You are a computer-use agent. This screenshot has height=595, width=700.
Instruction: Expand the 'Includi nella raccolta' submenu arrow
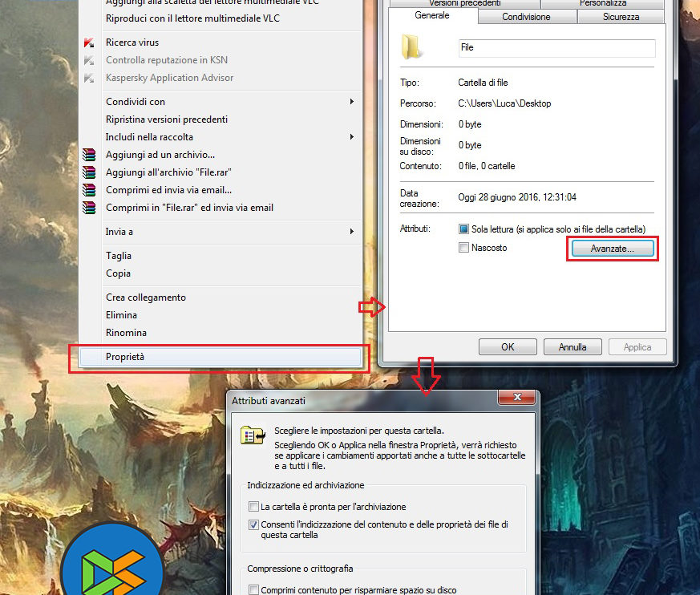[352, 137]
